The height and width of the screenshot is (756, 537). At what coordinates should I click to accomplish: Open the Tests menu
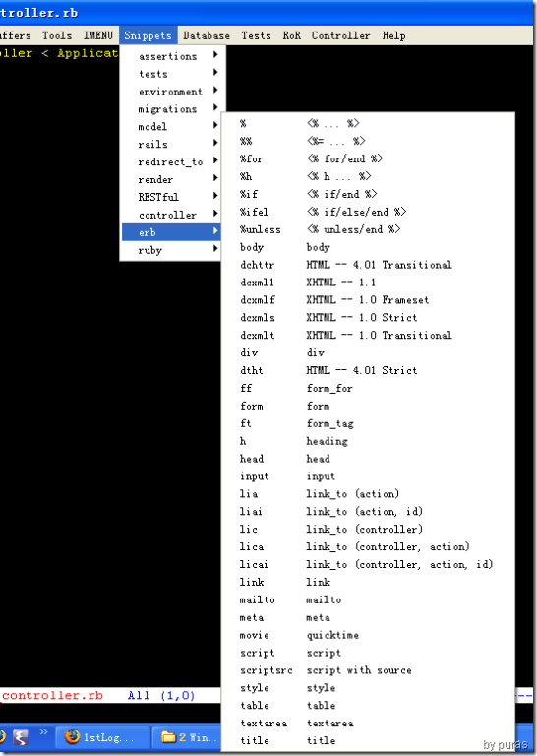tap(257, 35)
